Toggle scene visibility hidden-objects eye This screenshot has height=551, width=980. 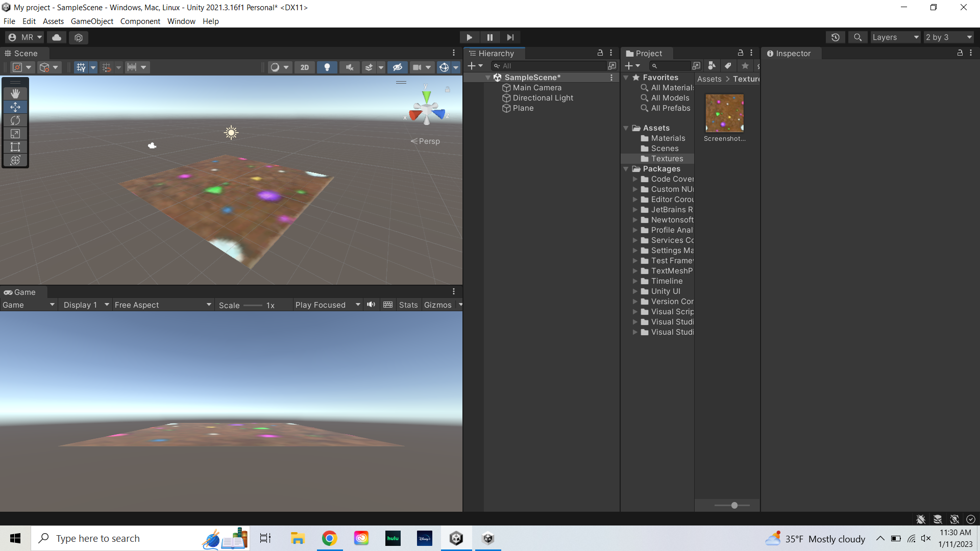click(x=397, y=67)
